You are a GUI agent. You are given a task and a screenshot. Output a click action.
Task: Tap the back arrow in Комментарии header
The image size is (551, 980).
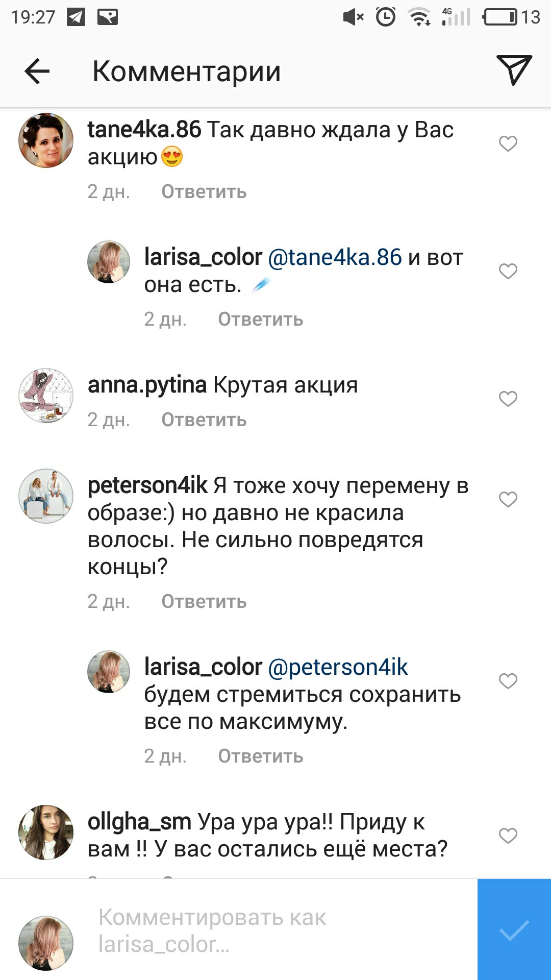pos(37,71)
